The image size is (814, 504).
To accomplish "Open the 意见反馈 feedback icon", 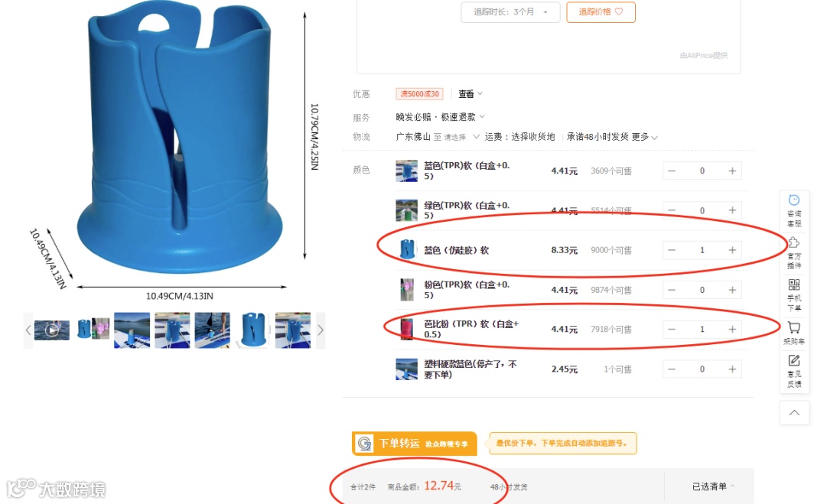I will 794,371.
